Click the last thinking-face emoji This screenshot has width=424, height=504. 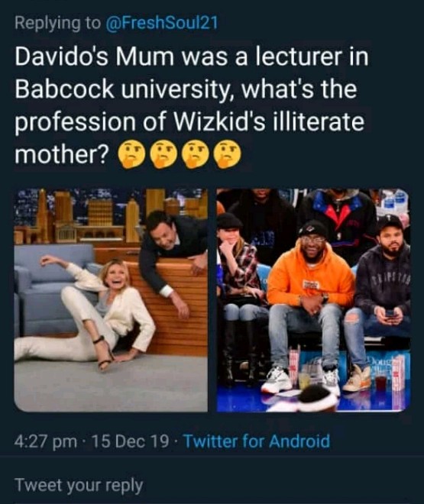(227, 154)
